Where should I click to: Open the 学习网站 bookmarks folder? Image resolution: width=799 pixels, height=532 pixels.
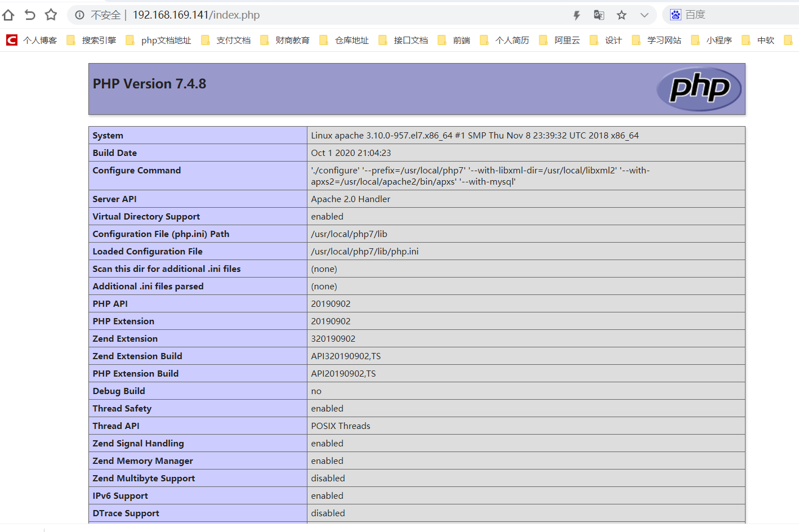(664, 39)
